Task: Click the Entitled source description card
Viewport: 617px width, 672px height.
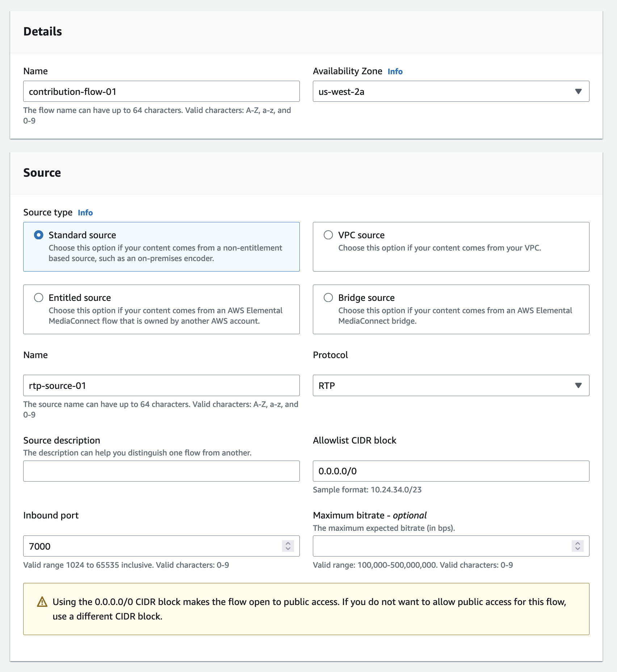Action: (x=165, y=315)
